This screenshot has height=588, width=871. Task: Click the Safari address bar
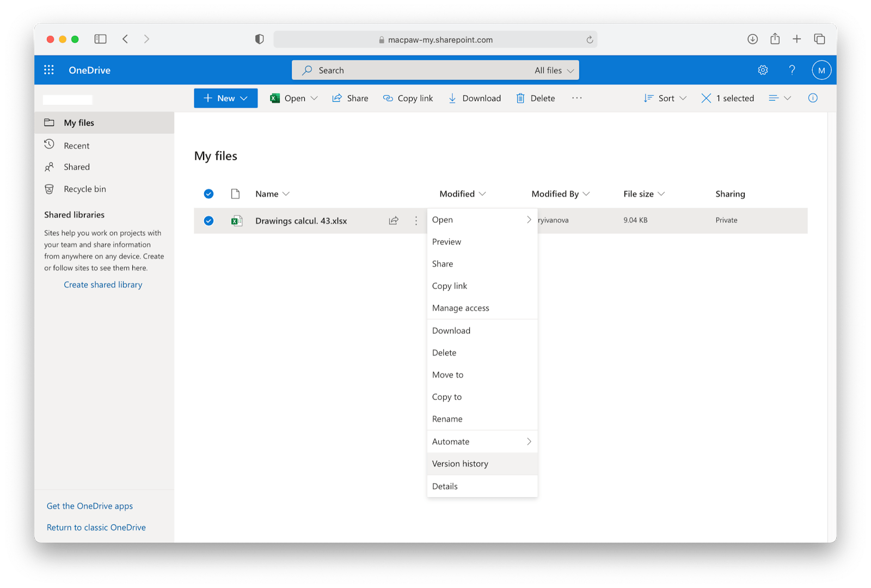[436, 39]
